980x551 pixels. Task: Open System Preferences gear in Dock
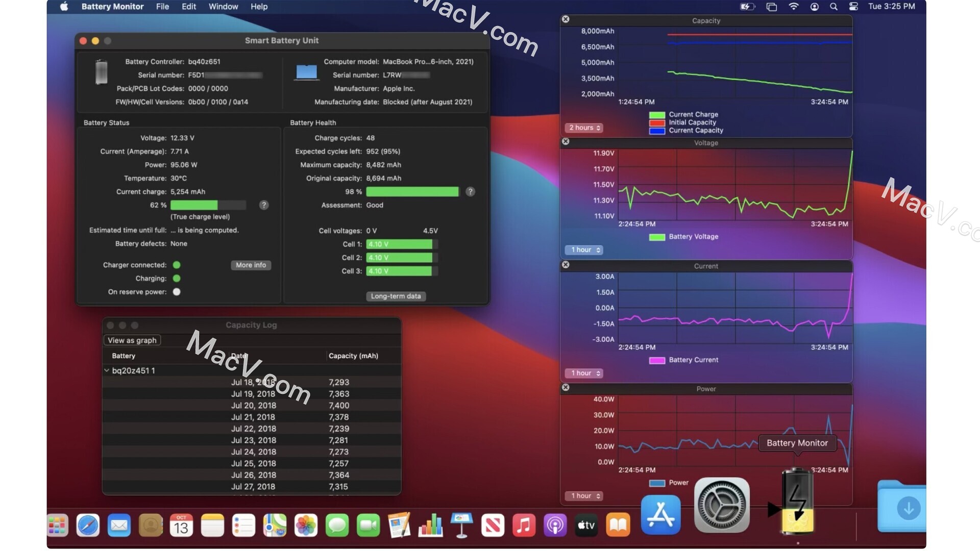[722, 505]
